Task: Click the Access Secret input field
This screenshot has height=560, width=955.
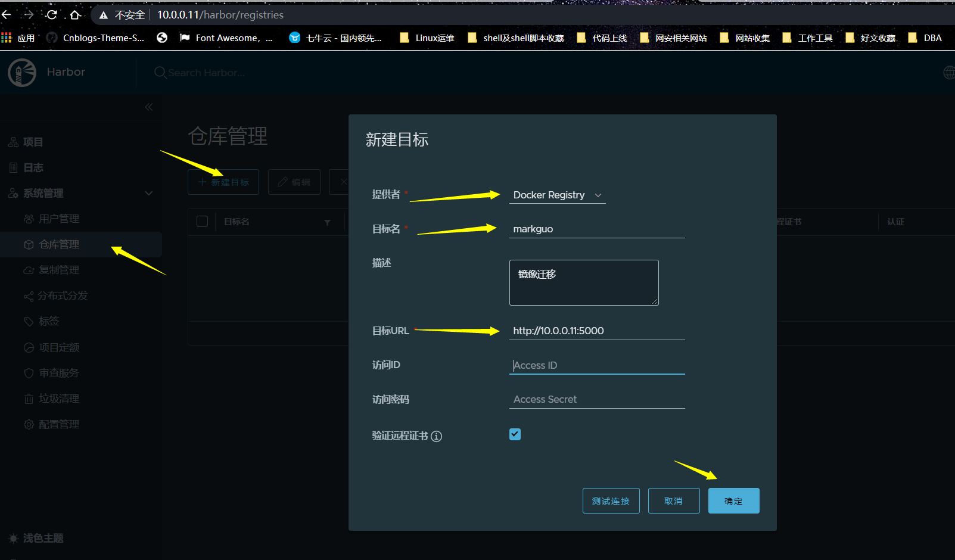Action: [x=597, y=399]
